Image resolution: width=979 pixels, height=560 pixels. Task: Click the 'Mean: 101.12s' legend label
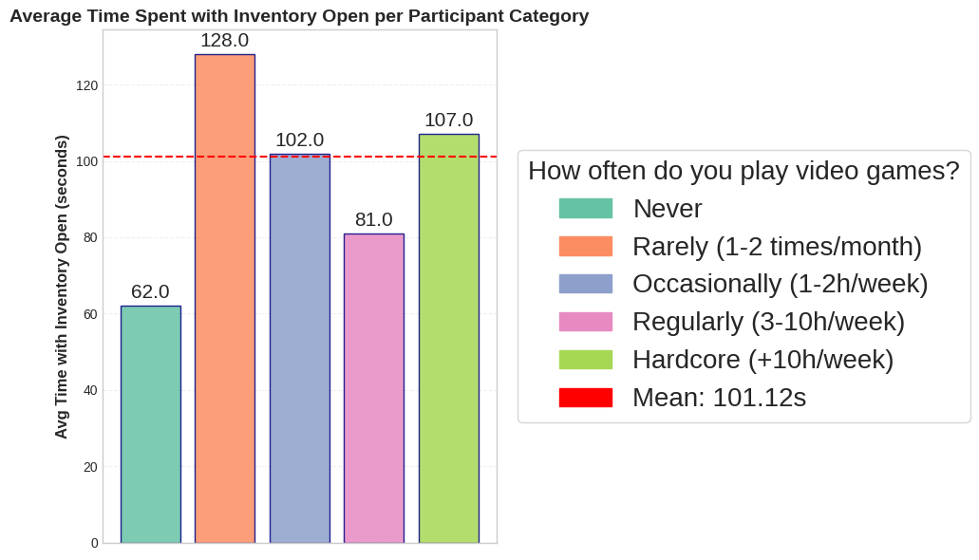point(719,398)
